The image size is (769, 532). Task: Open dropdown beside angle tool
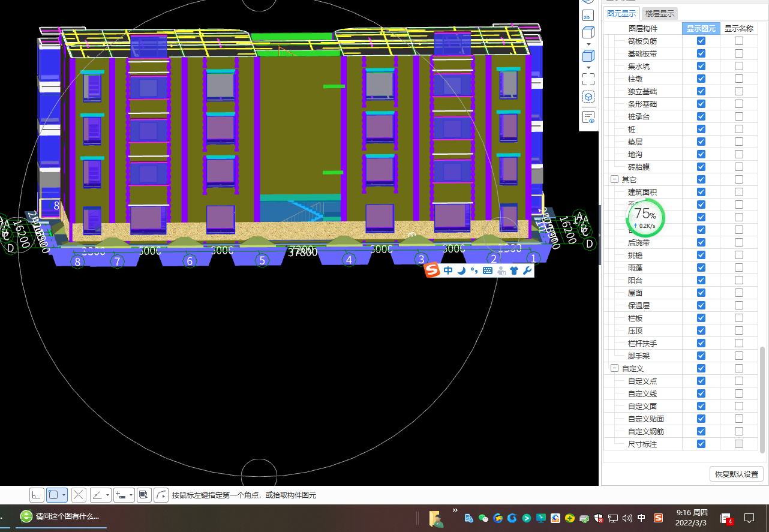pos(108,495)
